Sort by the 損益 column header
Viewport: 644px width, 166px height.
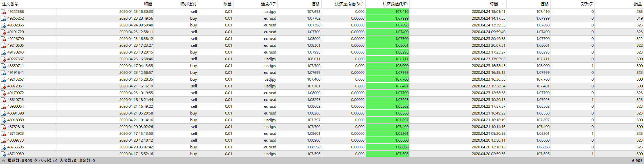pyautogui.click(x=619, y=4)
